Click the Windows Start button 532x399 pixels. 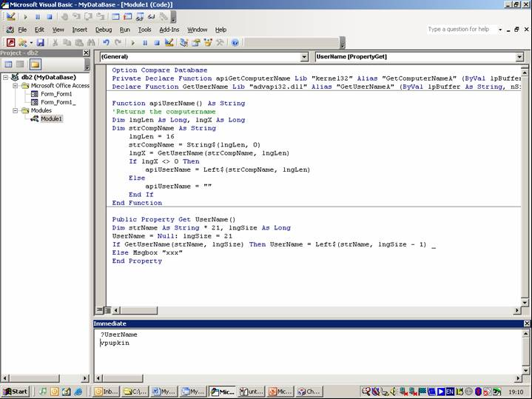16,392
